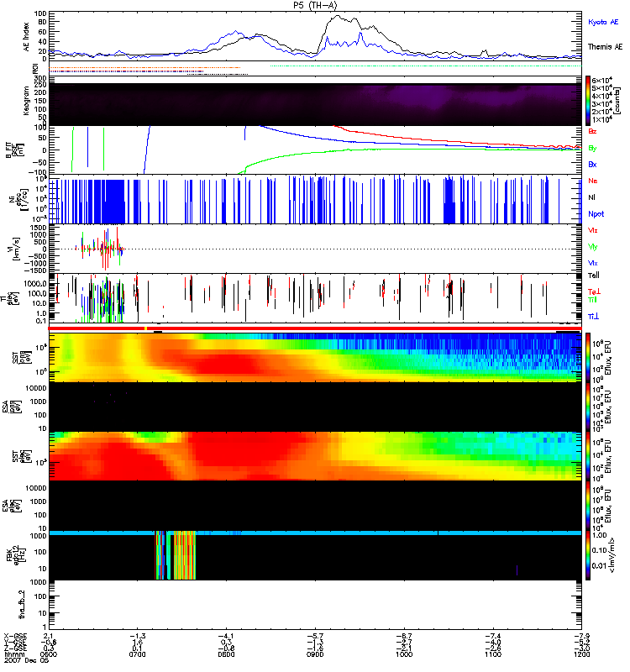The height and width of the screenshot is (672, 630).
Task: Click the blue Kyoto AE peak near 0810
Action: click(x=236, y=31)
